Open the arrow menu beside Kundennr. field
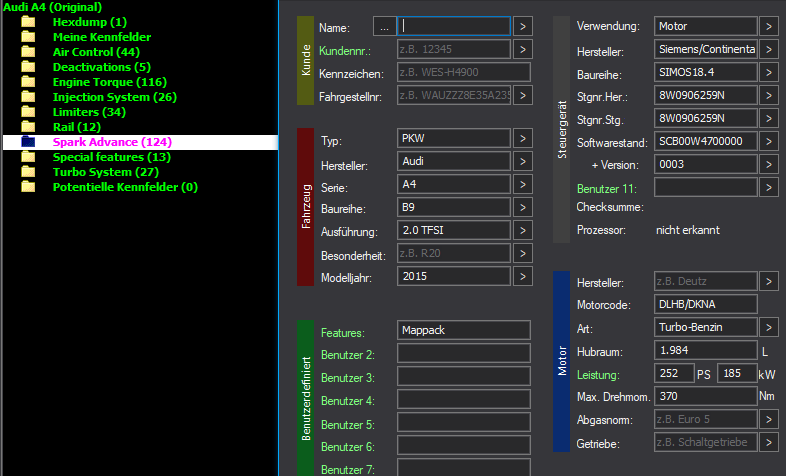This screenshot has height=476, width=786. pos(523,50)
